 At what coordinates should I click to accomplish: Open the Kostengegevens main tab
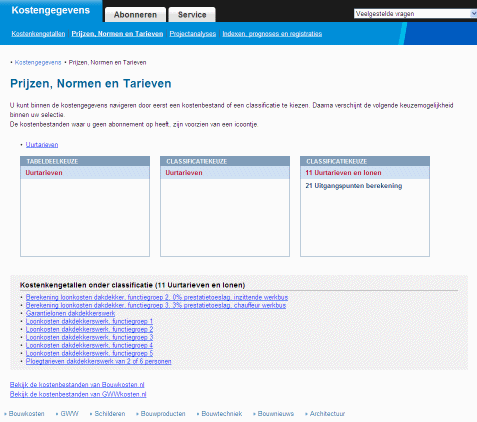51,10
